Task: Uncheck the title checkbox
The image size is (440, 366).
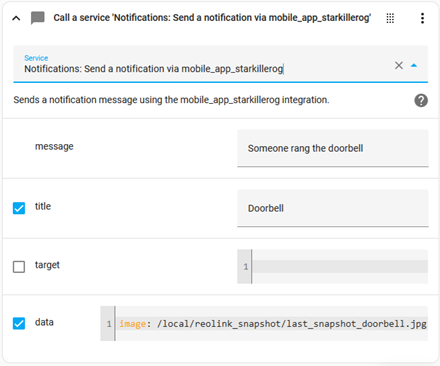Action: 19,208
